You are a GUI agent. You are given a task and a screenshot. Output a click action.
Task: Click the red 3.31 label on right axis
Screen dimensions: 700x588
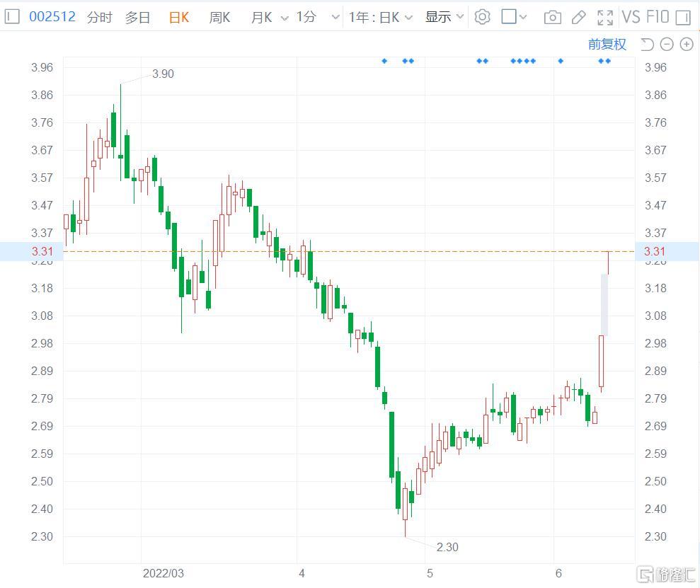(655, 251)
